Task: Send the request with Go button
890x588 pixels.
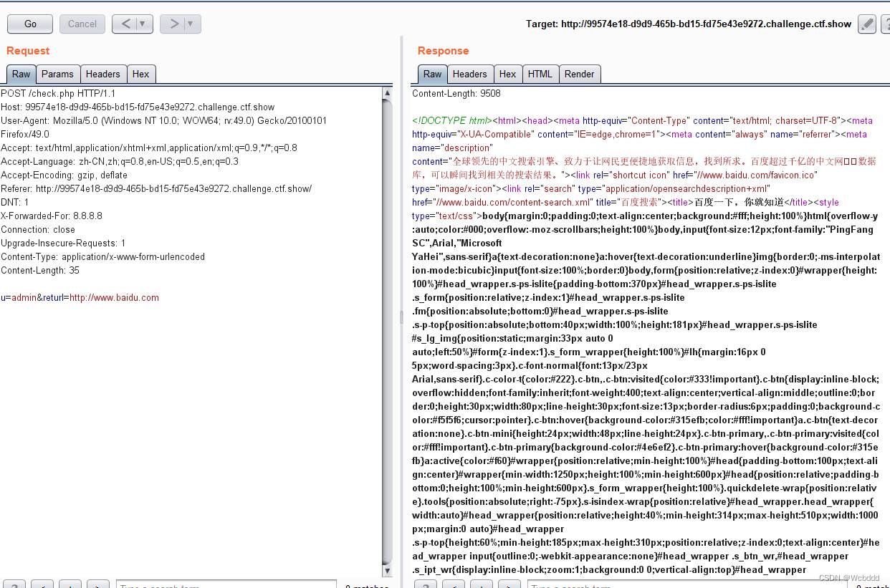Action: pos(30,24)
